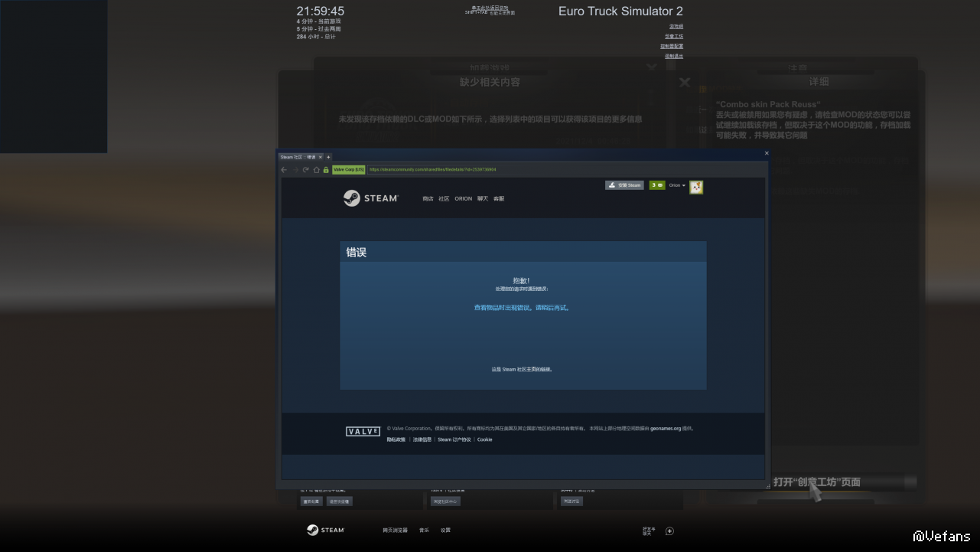Click the “Combo skin Pack Reuss“ mod name

(768, 105)
